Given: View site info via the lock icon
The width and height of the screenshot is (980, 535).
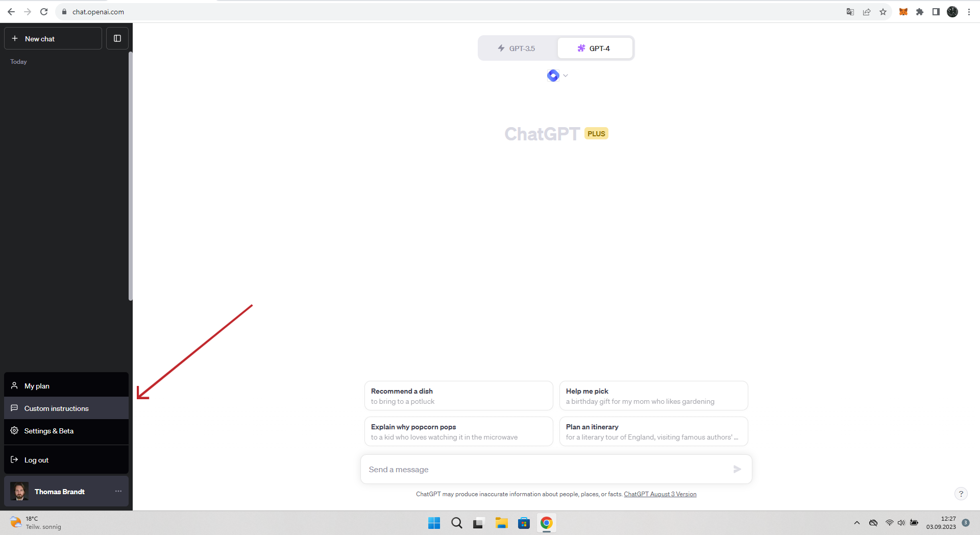Looking at the screenshot, I should pyautogui.click(x=64, y=12).
